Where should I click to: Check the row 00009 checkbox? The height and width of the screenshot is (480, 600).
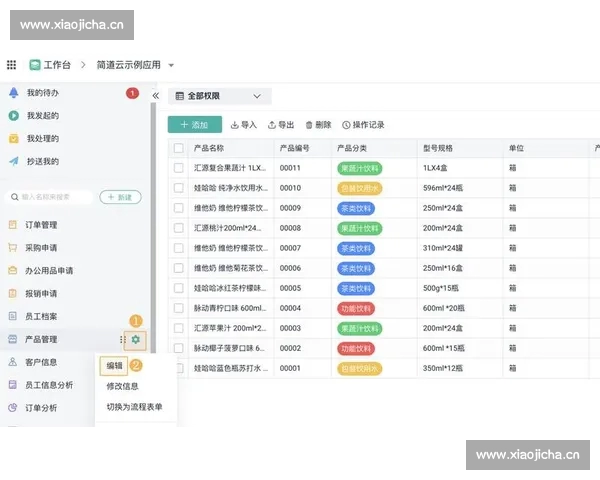[x=179, y=208]
